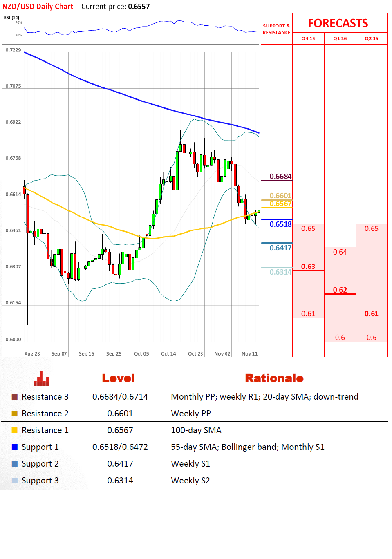
Task: Click the Sep 25 date axis label
Action: point(114,354)
